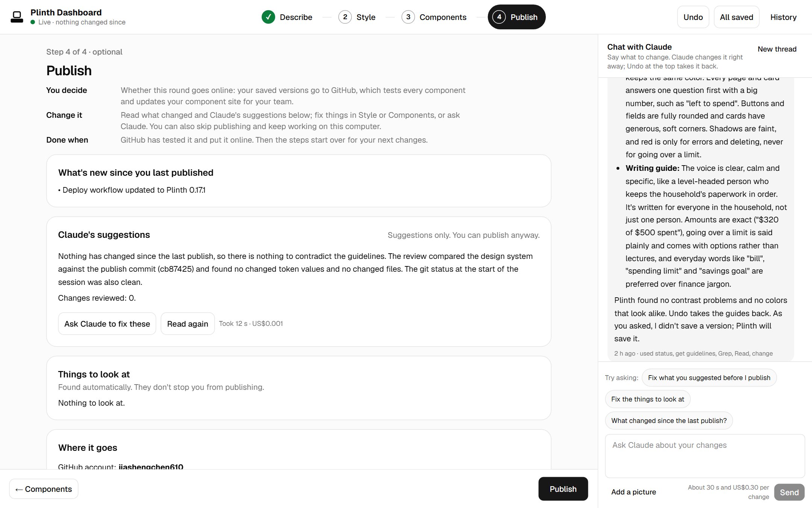Click the 'Writing guide:' bold label in chat
Screen dimensions: 812x508
[x=652, y=168]
